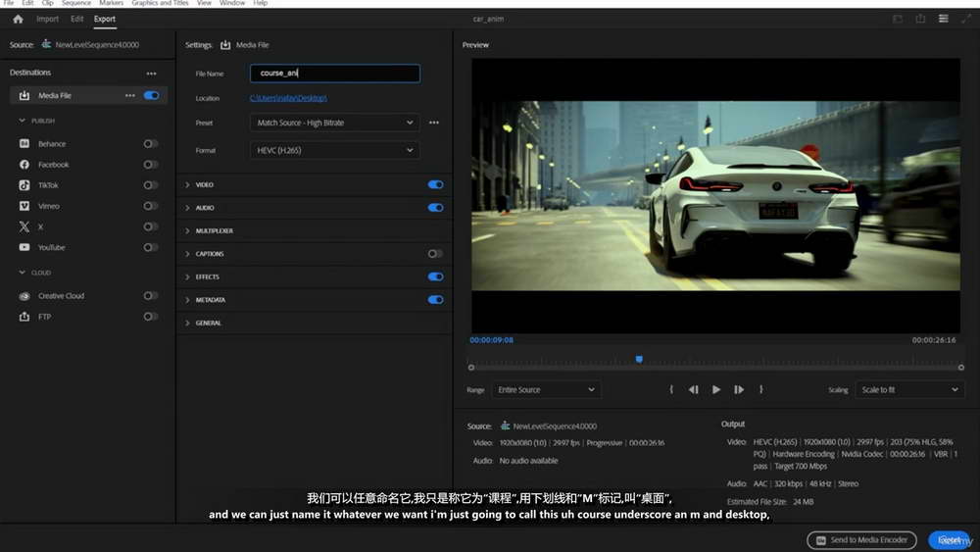Enable the Captions toggle
Image resolution: width=980 pixels, height=552 pixels.
436,254
